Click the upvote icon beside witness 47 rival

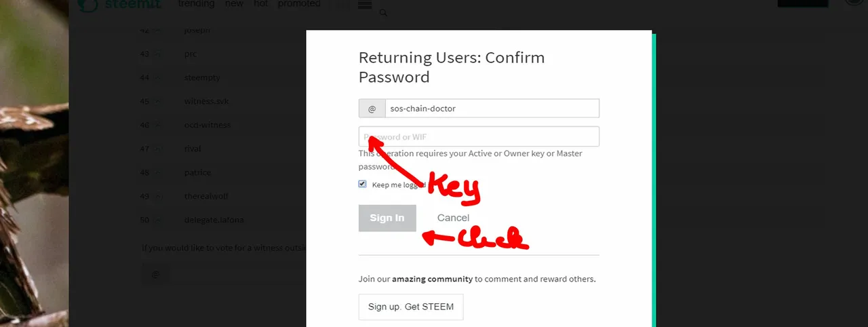click(x=157, y=149)
